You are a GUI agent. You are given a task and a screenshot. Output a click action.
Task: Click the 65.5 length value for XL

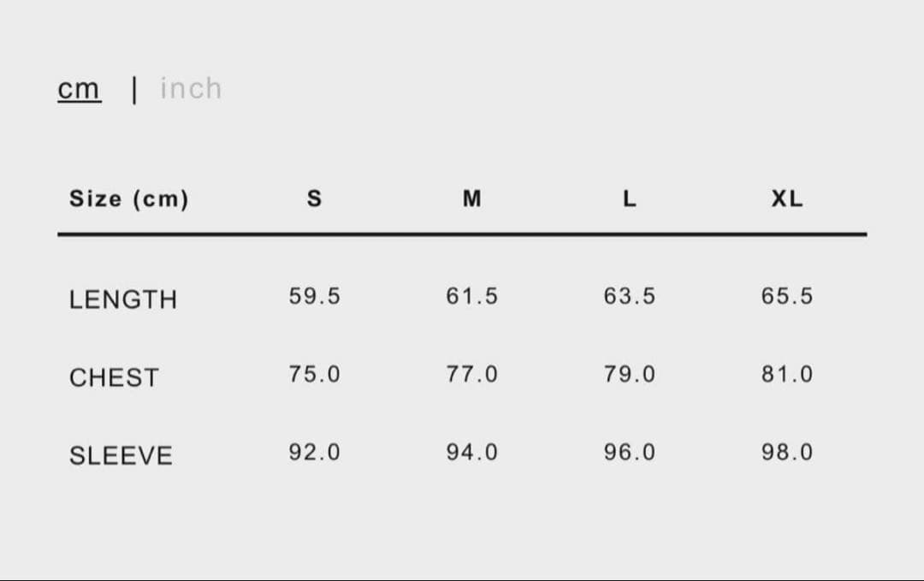click(x=787, y=296)
